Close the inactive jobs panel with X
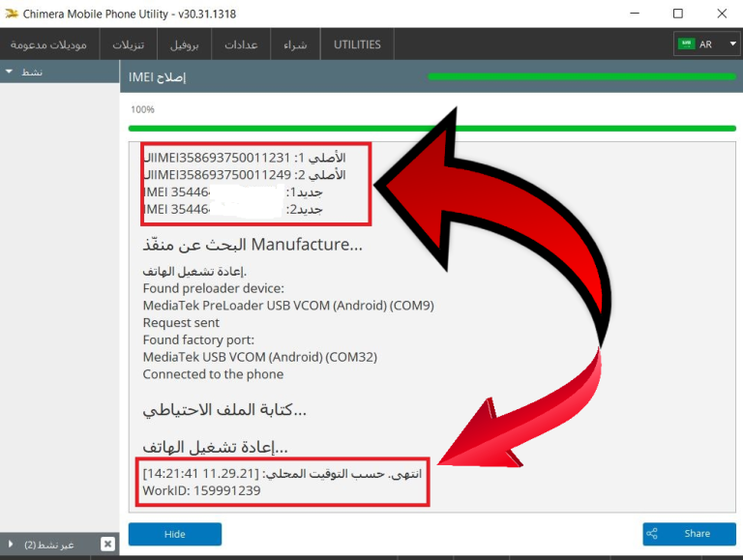This screenshot has width=743, height=560. [x=107, y=544]
